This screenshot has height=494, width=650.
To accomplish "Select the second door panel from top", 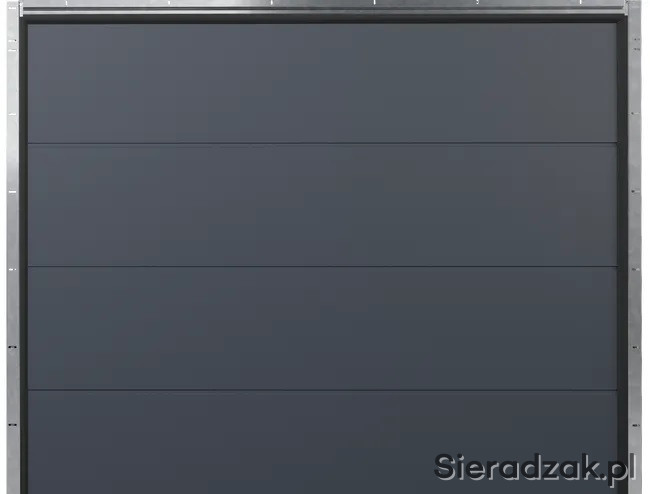I will (322, 205).
